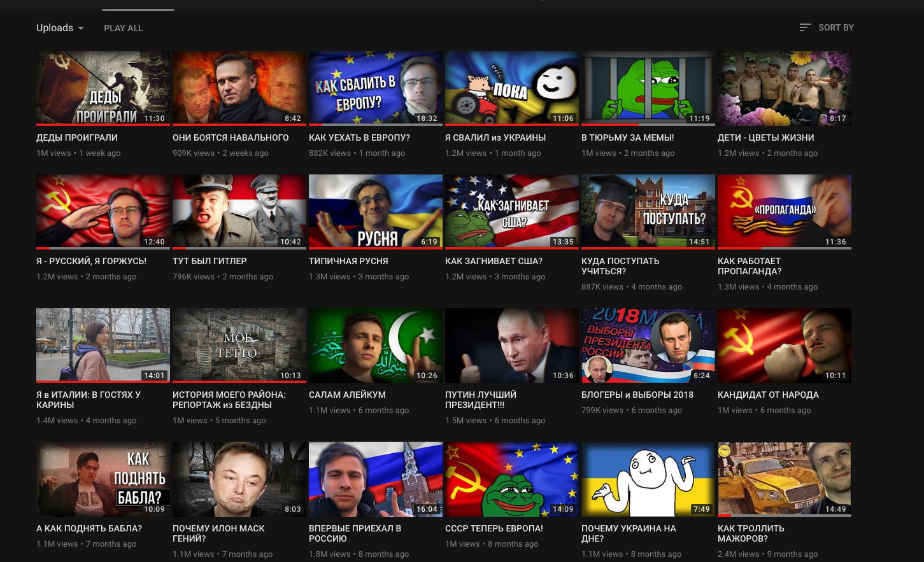
Task: Click the Я СВАЛИЛ из УКРАИНЫ title
Action: (x=495, y=137)
